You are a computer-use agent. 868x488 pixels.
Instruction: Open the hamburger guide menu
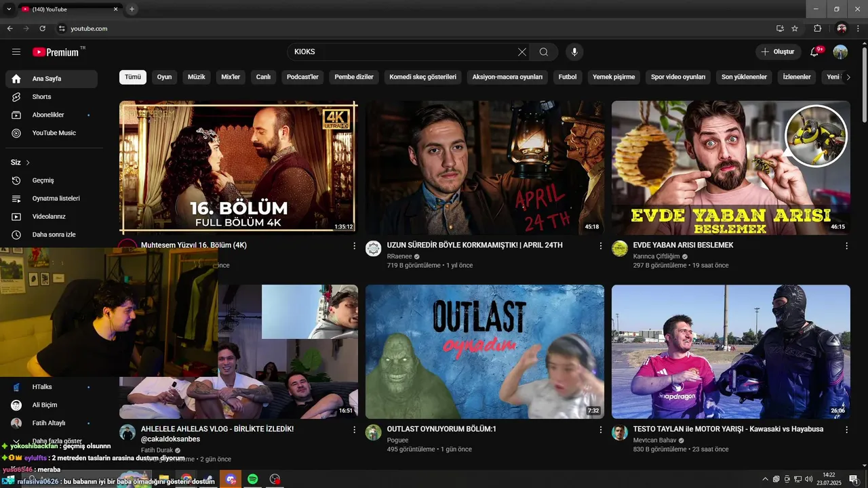click(16, 52)
